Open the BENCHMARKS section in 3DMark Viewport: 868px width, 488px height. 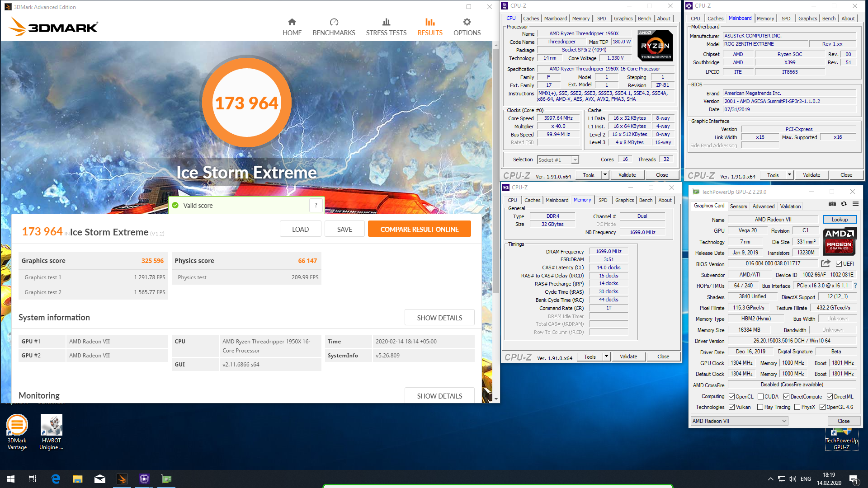point(334,27)
